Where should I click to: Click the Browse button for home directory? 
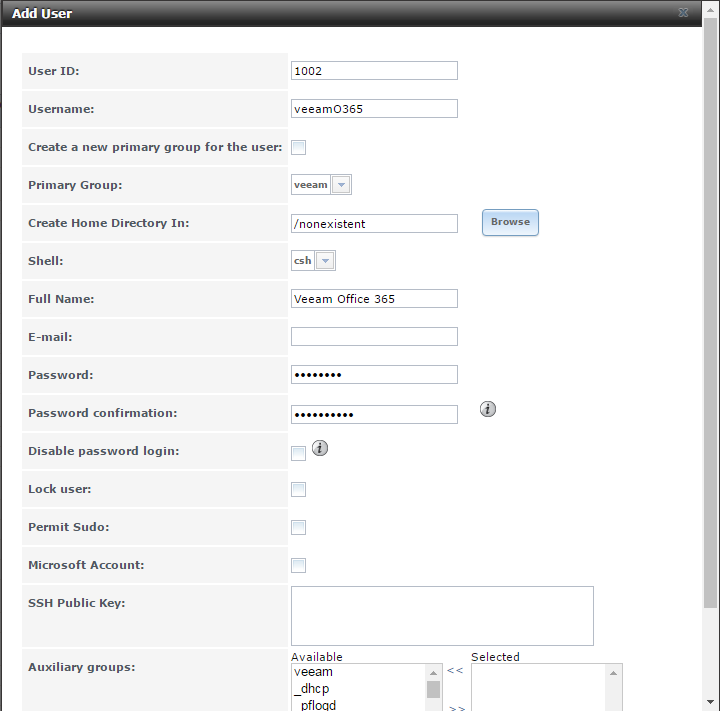(x=510, y=222)
